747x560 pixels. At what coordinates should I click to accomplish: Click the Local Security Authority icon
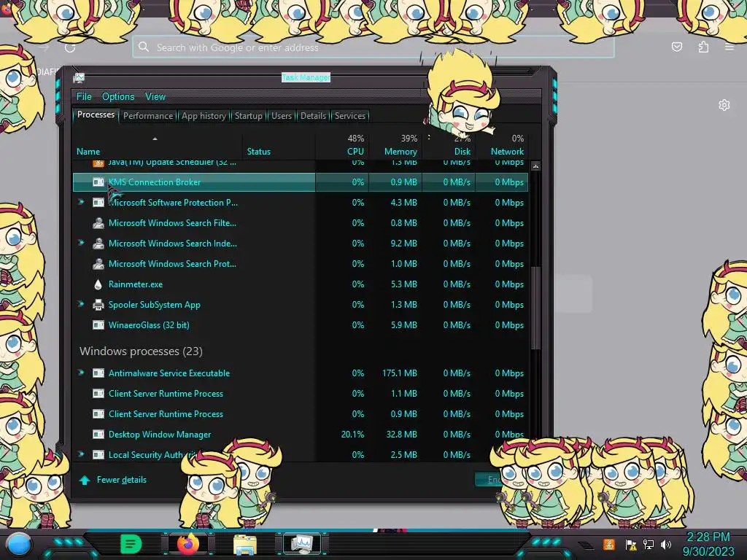point(98,455)
